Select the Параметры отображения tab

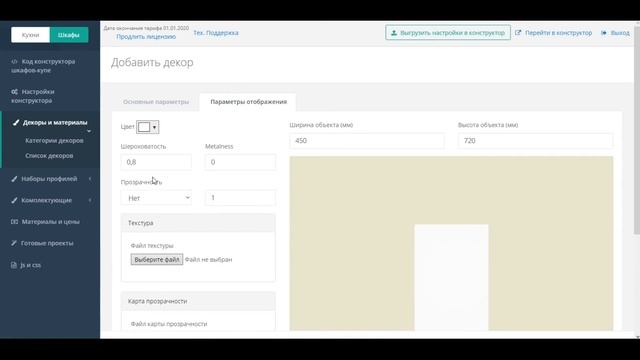[x=249, y=102]
